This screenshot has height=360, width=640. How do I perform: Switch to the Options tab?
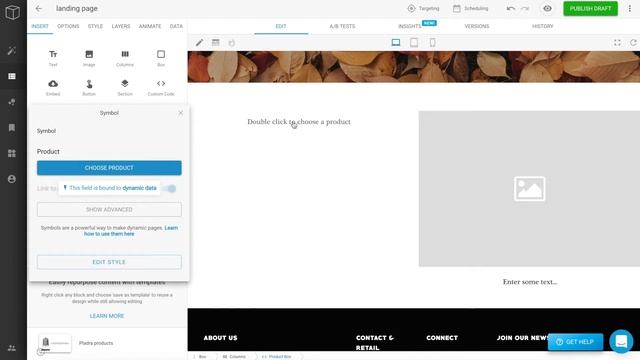68,26
